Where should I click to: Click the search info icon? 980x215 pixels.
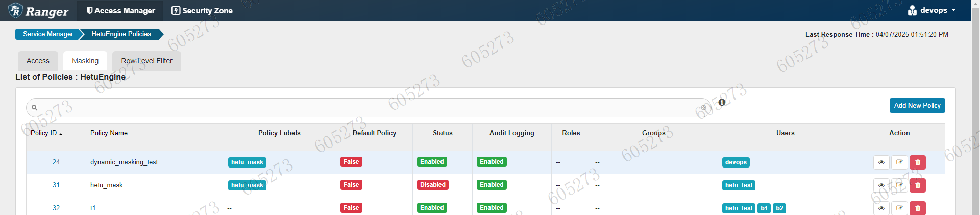point(722,103)
